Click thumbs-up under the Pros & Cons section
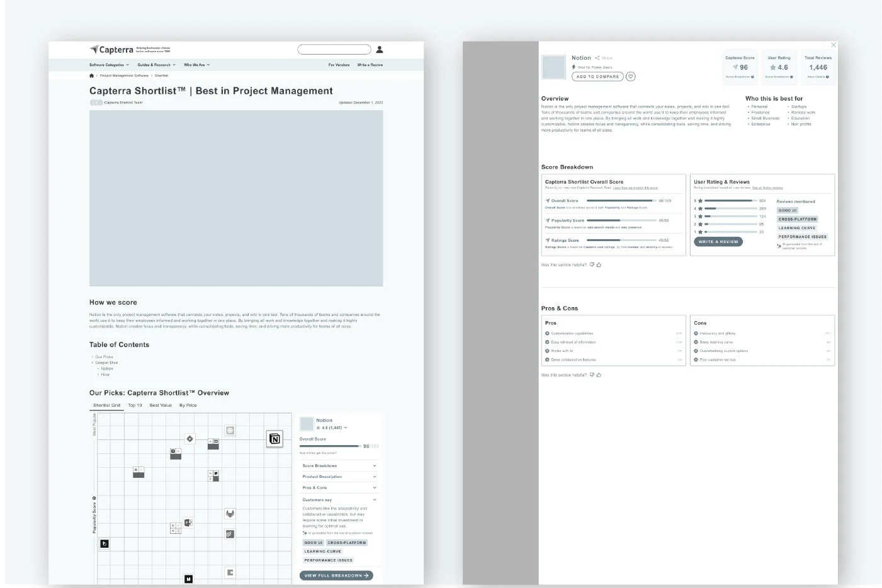This screenshot has height=588, width=882. tap(599, 375)
